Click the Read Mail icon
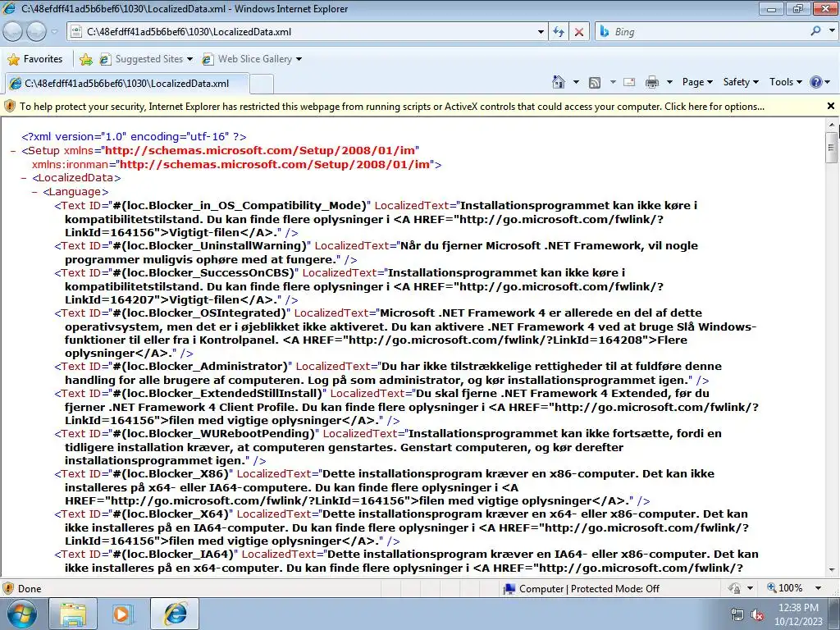Screen dimensions: 840x630 (629, 82)
